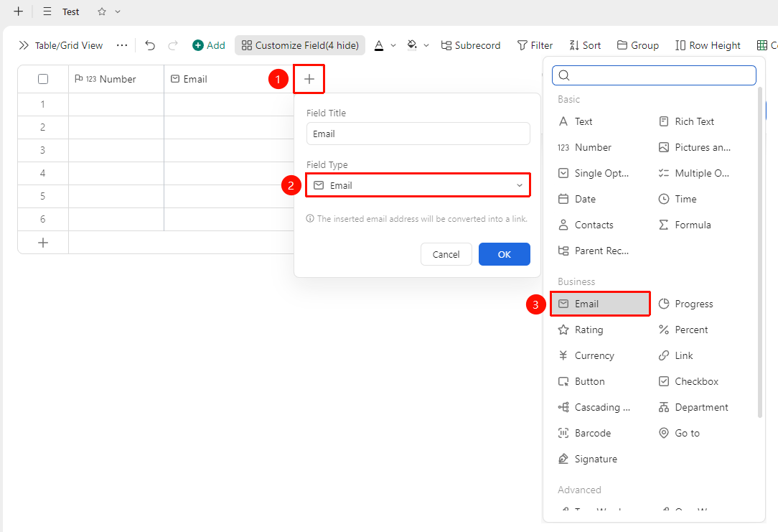Open the Sort tool
778x532 pixels.
tap(585, 45)
